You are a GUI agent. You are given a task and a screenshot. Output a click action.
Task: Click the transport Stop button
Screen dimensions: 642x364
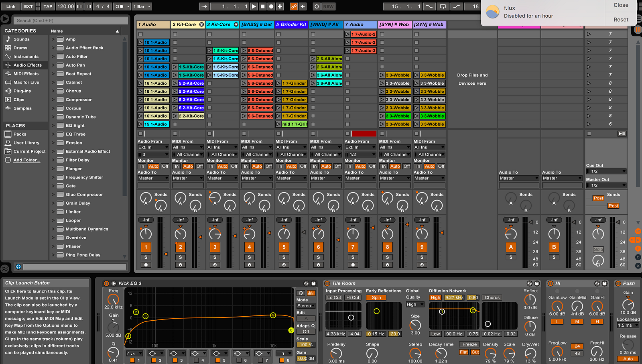pyautogui.click(x=262, y=6)
